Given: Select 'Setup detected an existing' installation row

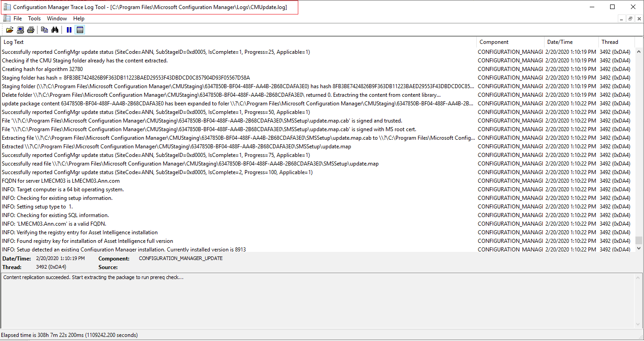Looking at the screenshot, I should tap(317, 249).
